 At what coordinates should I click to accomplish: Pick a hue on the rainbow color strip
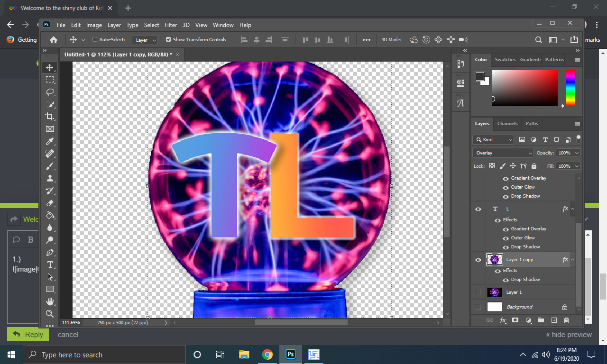click(x=570, y=88)
